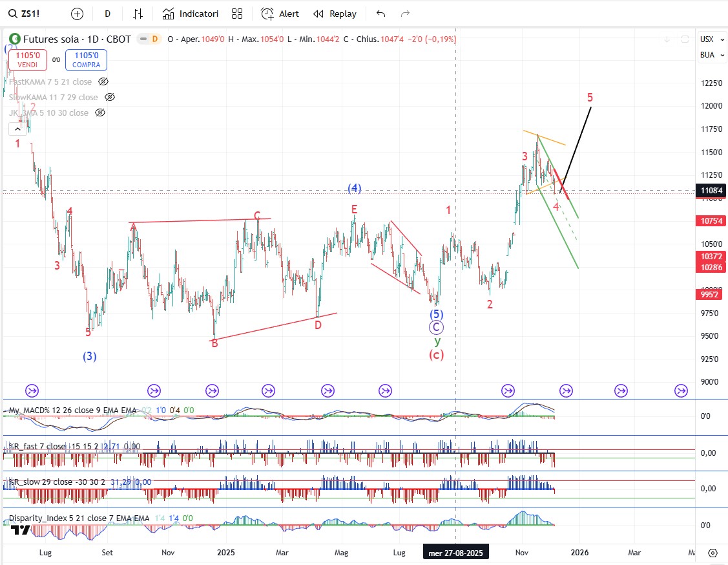Open the Indicatori menu
Image resolution: width=728 pixels, height=565 pixels.
(x=191, y=14)
